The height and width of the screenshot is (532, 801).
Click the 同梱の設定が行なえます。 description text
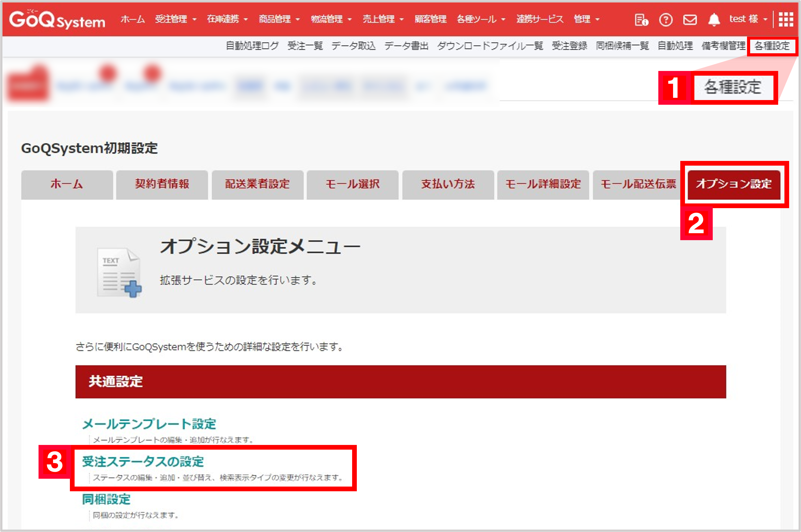136,515
